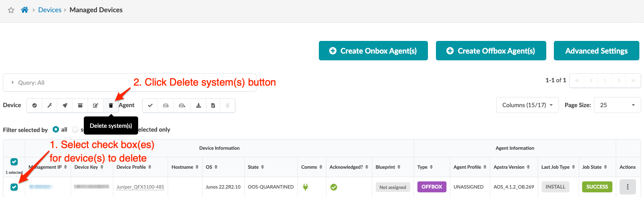Open the Devices breadcrumb link
This screenshot has width=644, height=197.
point(50,10)
